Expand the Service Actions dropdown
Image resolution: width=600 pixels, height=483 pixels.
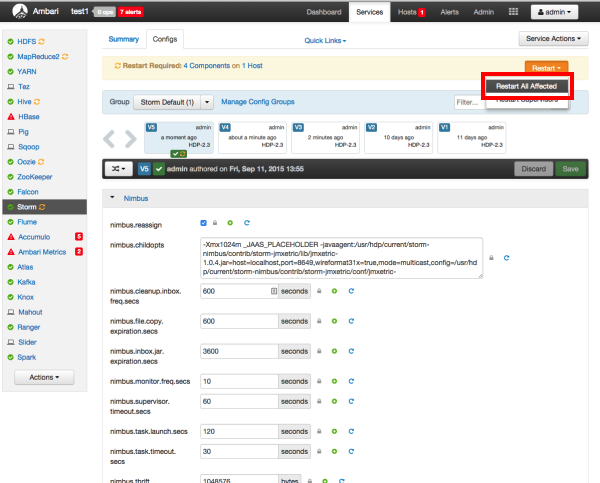coord(553,38)
